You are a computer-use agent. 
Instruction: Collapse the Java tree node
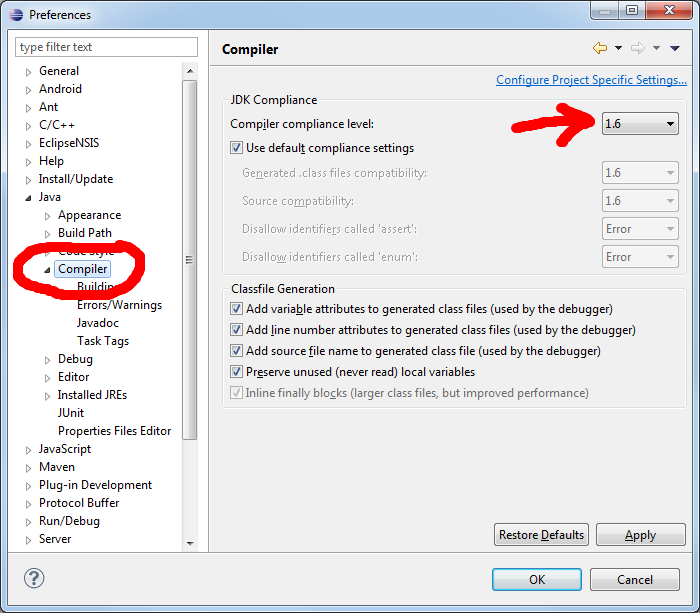pos(29,198)
